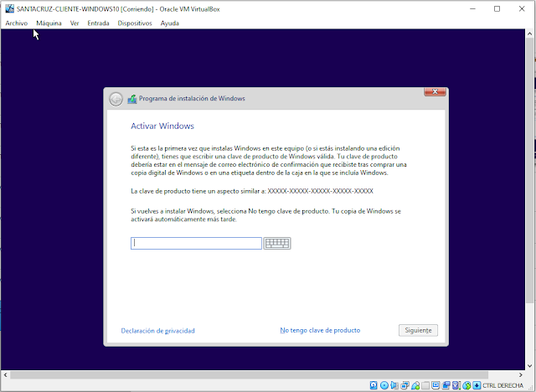The image size is (536, 392).
Task: Click the back arrow in the setup dialog
Action: 116,99
